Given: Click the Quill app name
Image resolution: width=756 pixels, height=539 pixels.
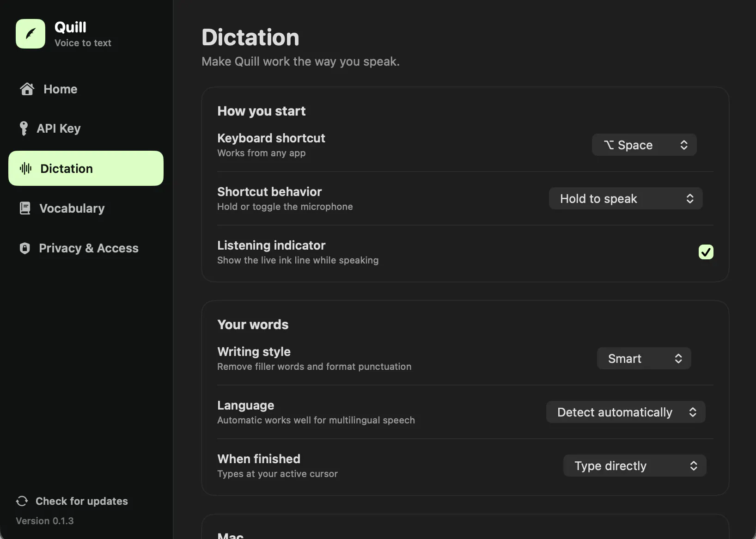Looking at the screenshot, I should click(x=70, y=27).
